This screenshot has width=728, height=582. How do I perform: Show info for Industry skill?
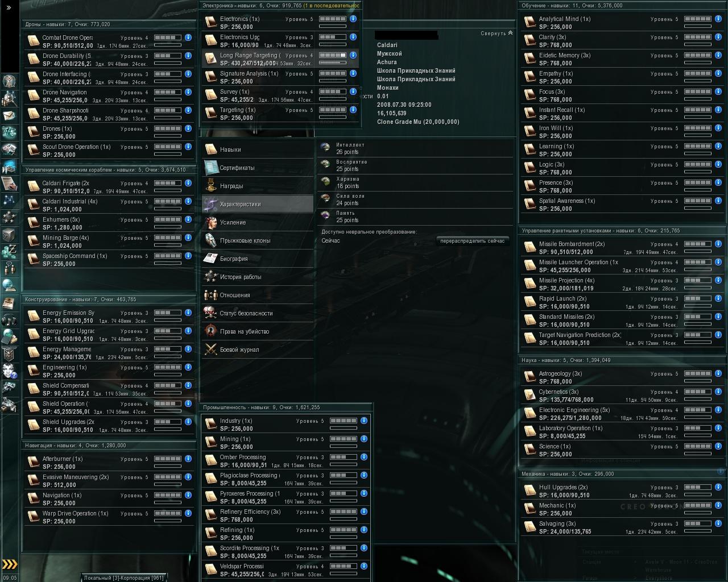coord(364,421)
